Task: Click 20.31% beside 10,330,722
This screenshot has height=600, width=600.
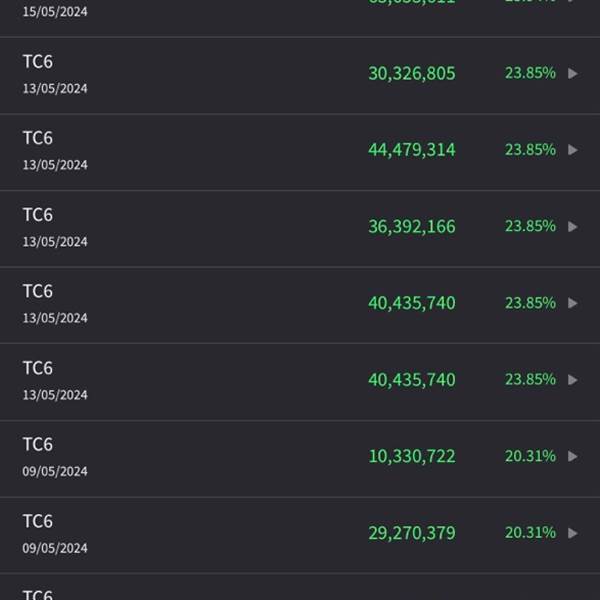Action: (x=530, y=456)
